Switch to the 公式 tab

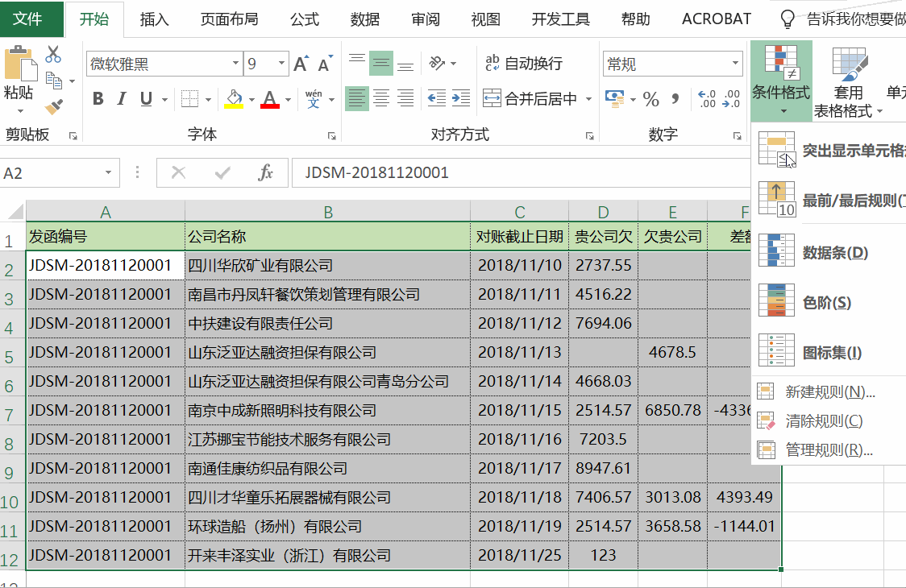[305, 19]
